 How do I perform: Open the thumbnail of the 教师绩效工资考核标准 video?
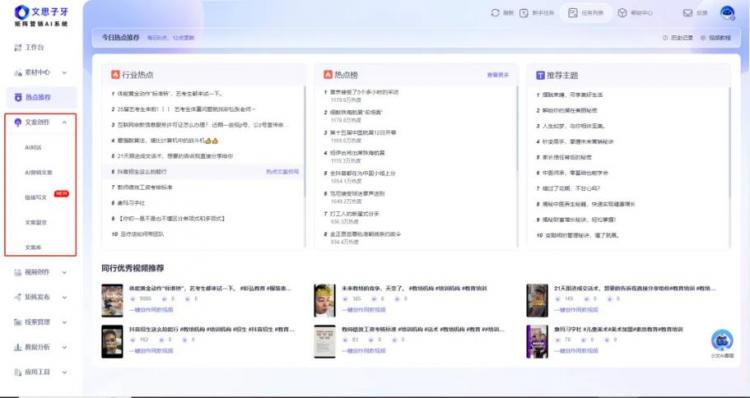324,342
